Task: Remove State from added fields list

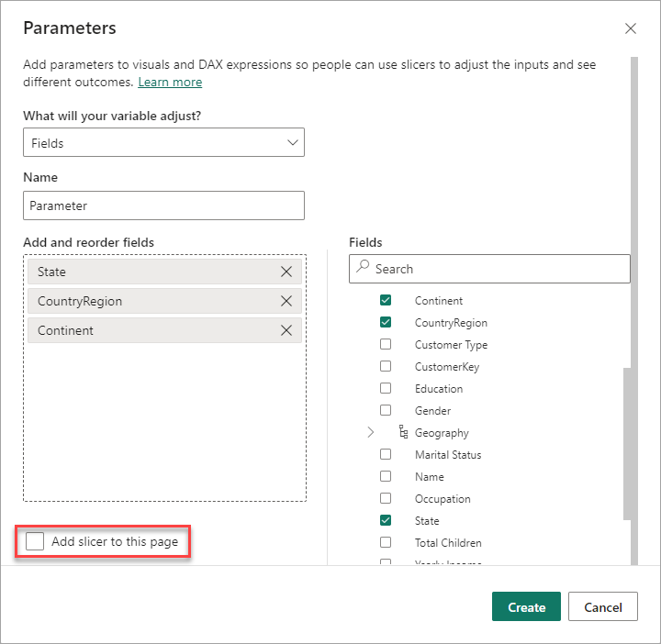Action: (x=286, y=272)
